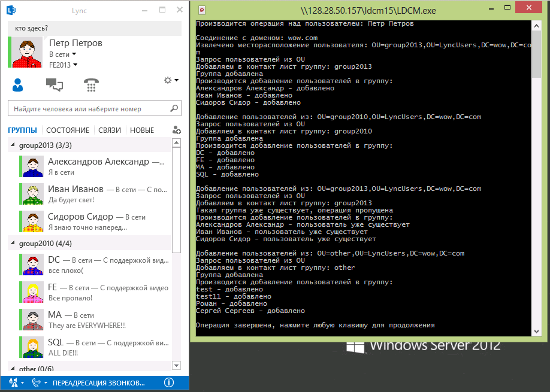
Task: Click the search magnifier icon
Action: 174,108
